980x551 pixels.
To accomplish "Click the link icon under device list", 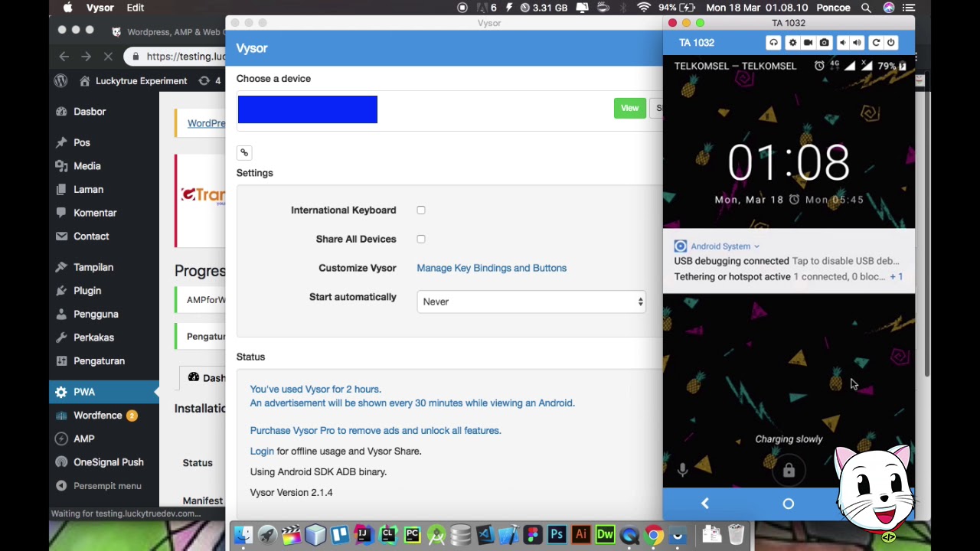I will (x=244, y=152).
